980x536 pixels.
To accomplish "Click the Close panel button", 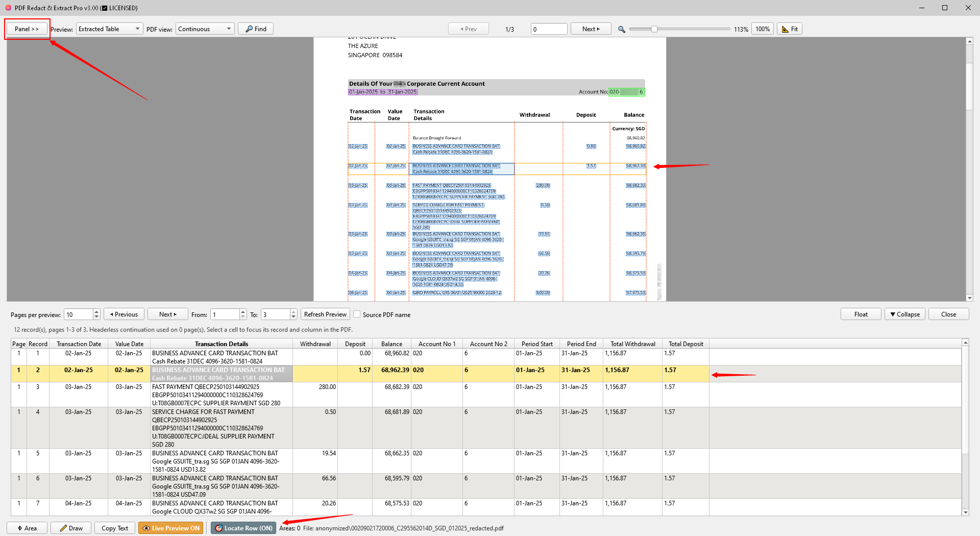I will tap(949, 314).
